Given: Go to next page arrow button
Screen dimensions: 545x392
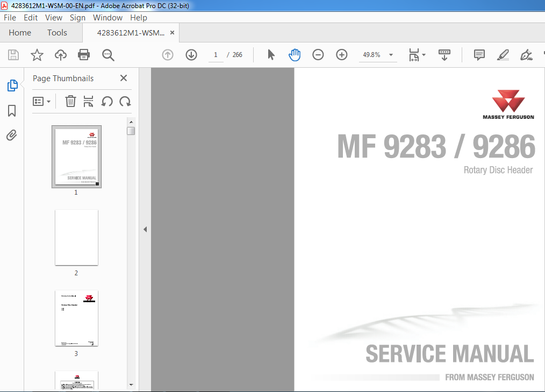Looking at the screenshot, I should pos(191,55).
